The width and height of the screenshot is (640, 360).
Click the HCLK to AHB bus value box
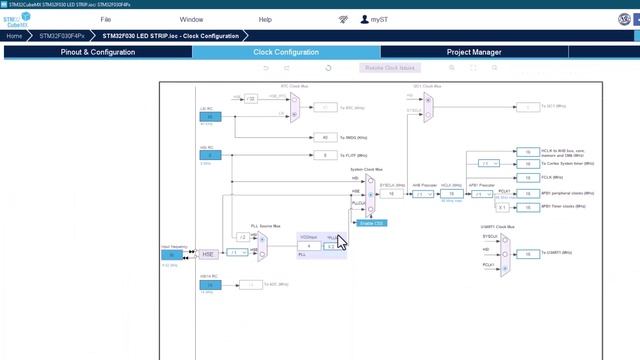point(528,152)
